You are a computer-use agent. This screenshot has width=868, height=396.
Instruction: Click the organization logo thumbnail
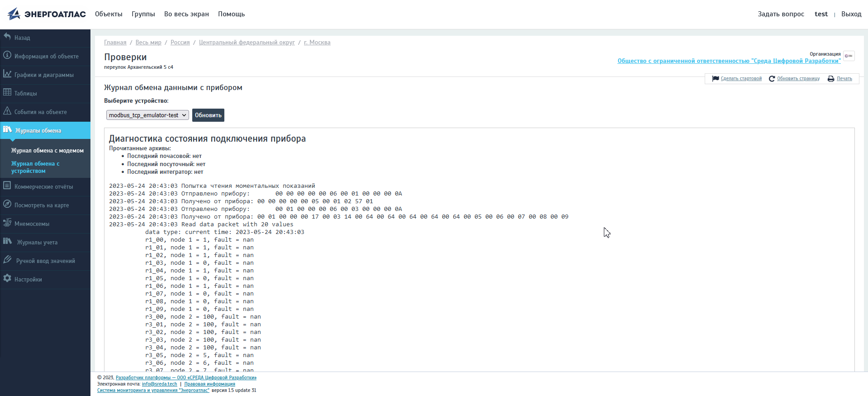click(849, 56)
